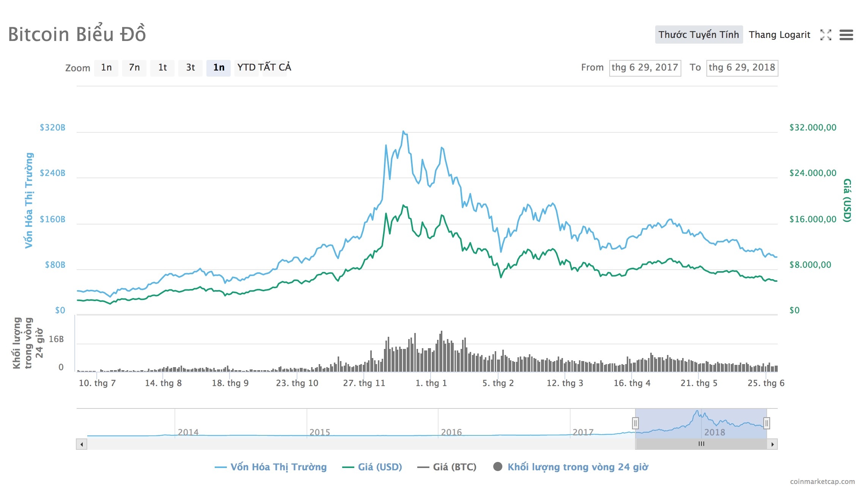This screenshot has height=490, width=868.
Task: Select the 1t zoom preset
Action: pyautogui.click(x=162, y=68)
